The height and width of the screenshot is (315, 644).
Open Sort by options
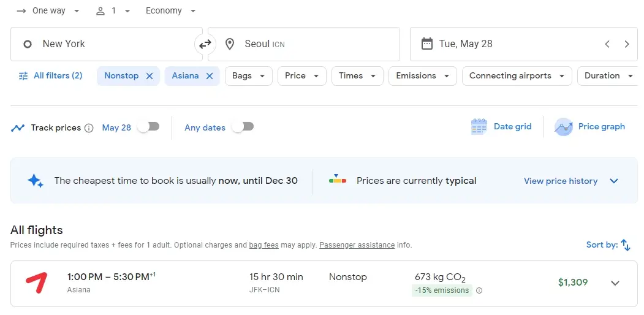[x=608, y=245]
